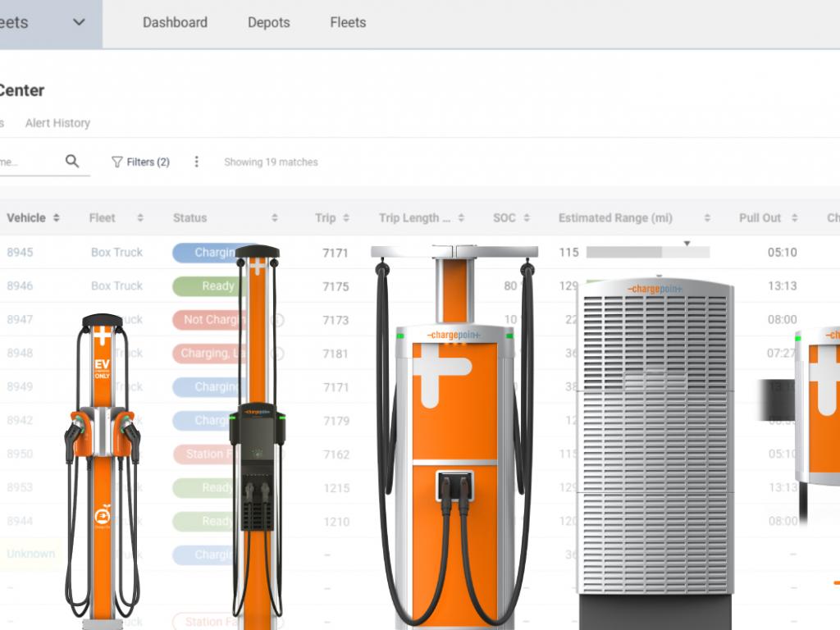Screen dimensions: 840x630
Task: Click 'Box Truck' fleet in the 8946 row
Action: (116, 286)
